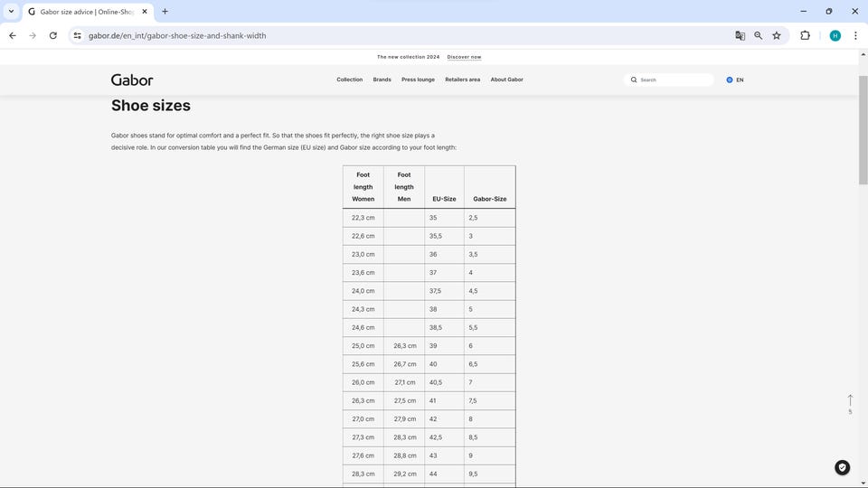This screenshot has height=488, width=868.
Task: Open the Extensions puzzle icon
Action: pos(805,35)
